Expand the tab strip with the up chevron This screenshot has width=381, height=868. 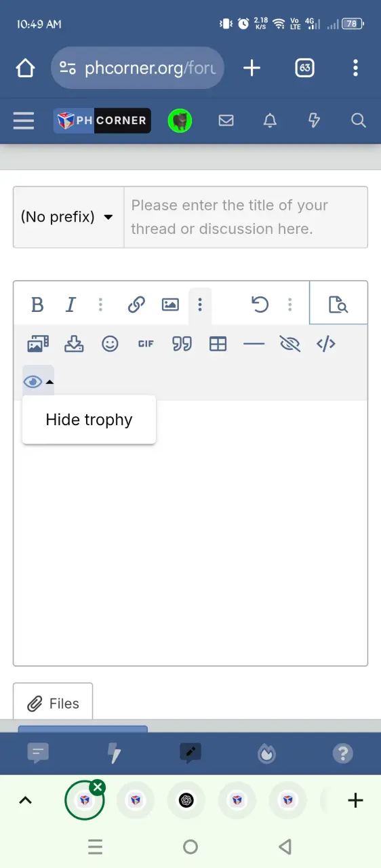pos(25,800)
